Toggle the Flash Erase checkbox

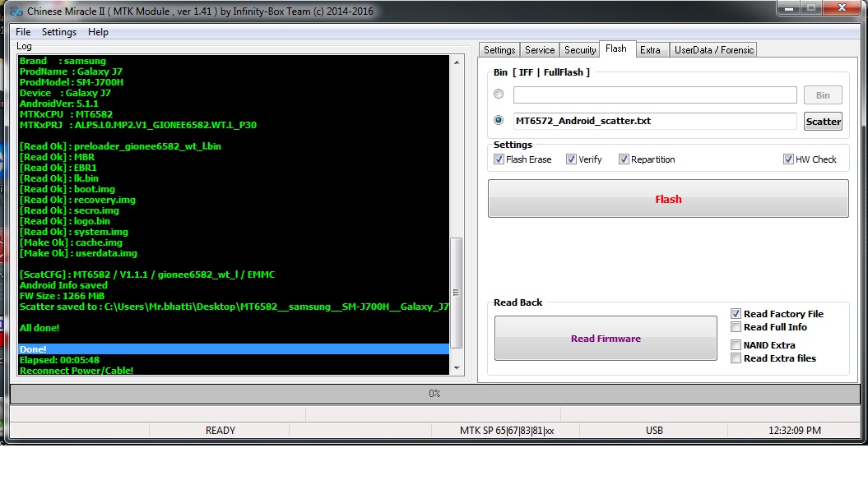(x=499, y=159)
